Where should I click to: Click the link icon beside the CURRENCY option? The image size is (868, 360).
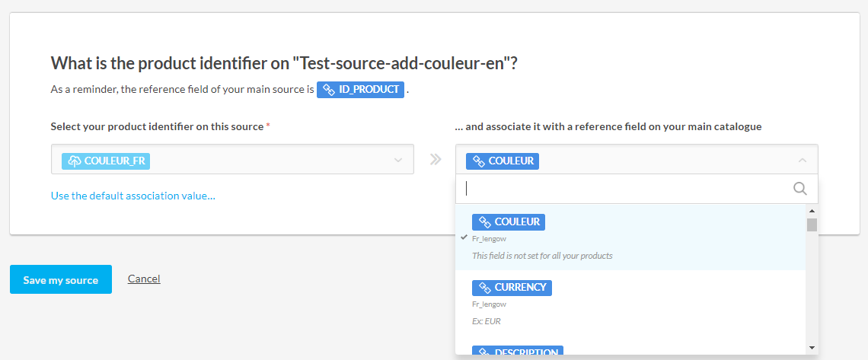pyautogui.click(x=484, y=288)
